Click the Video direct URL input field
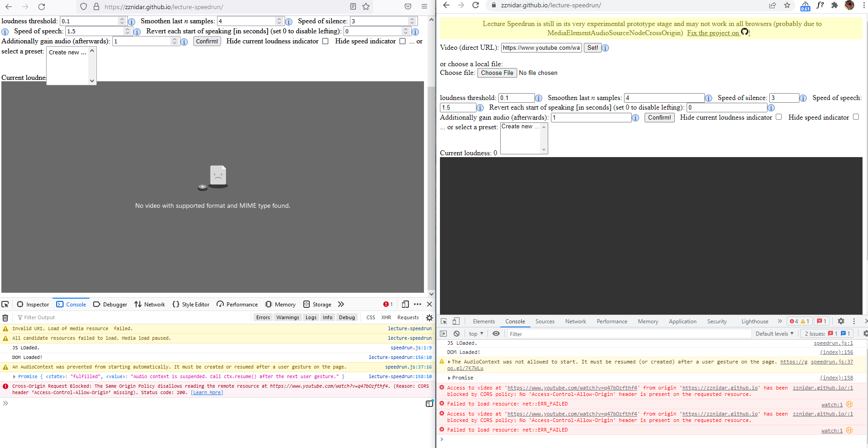The image size is (868, 448). click(541, 47)
